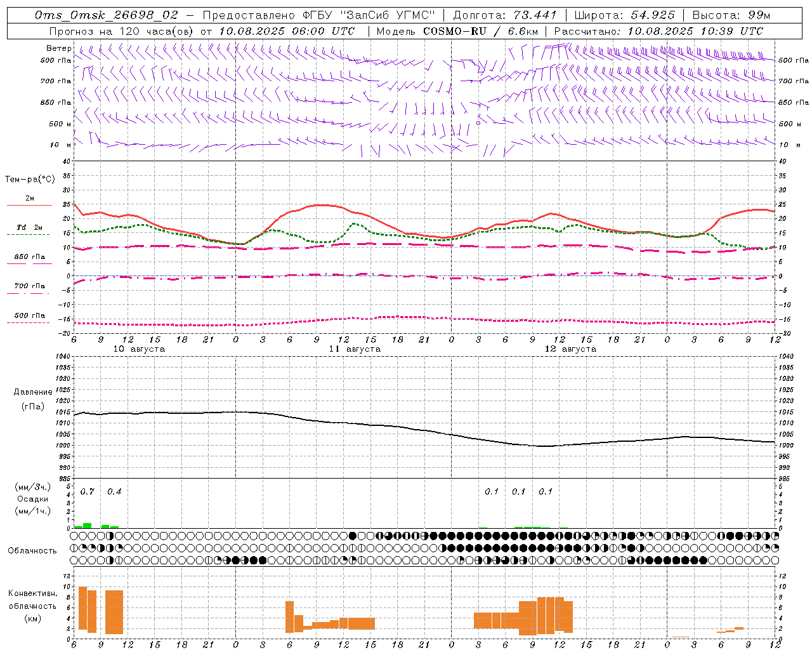
Task: Select the Прогноз на 120 часа(ов) text
Action: [x=122, y=30]
